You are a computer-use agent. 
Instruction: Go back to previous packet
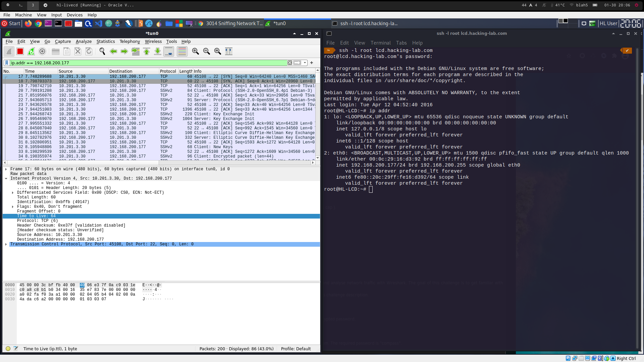pyautogui.click(x=113, y=51)
